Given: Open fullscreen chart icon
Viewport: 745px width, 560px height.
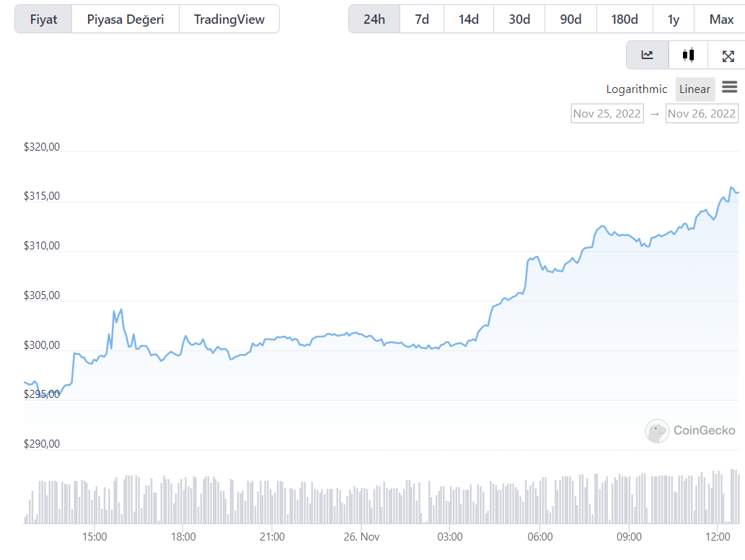Looking at the screenshot, I should point(728,56).
